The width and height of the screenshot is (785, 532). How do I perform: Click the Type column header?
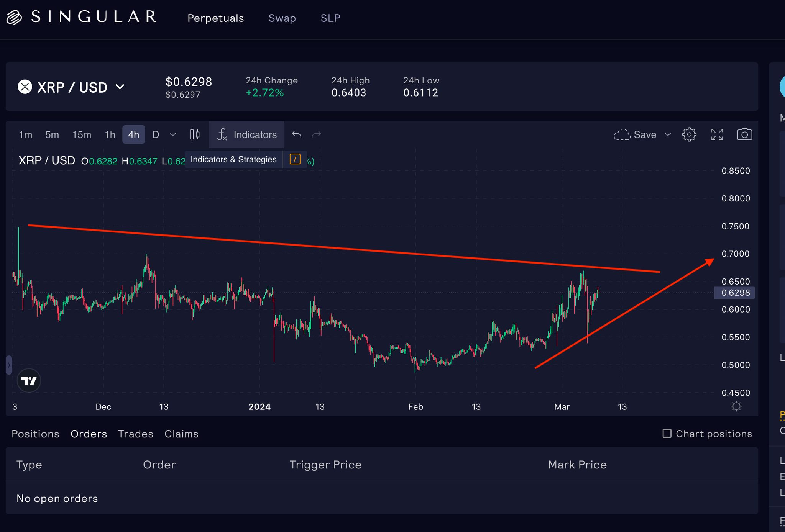(29, 465)
